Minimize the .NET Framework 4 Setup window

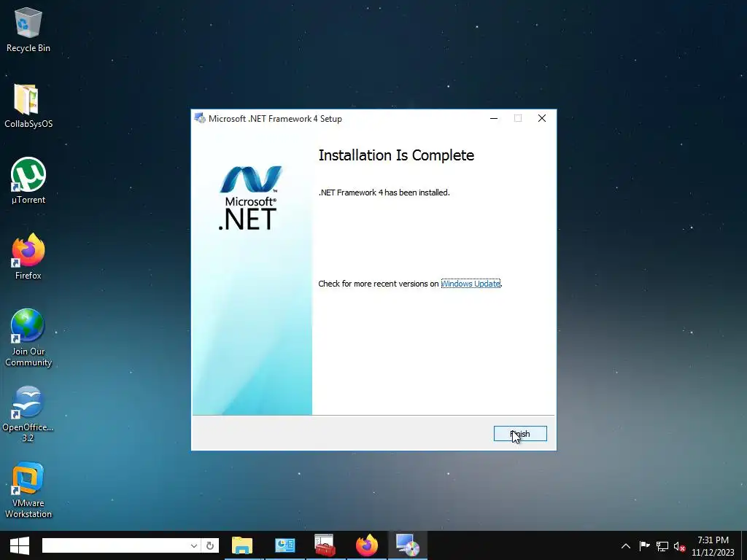click(494, 118)
